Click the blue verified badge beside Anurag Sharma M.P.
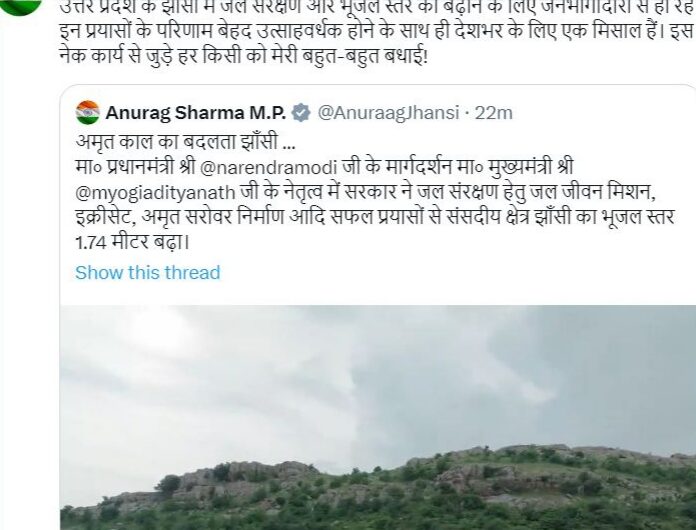696x530 pixels. point(301,113)
